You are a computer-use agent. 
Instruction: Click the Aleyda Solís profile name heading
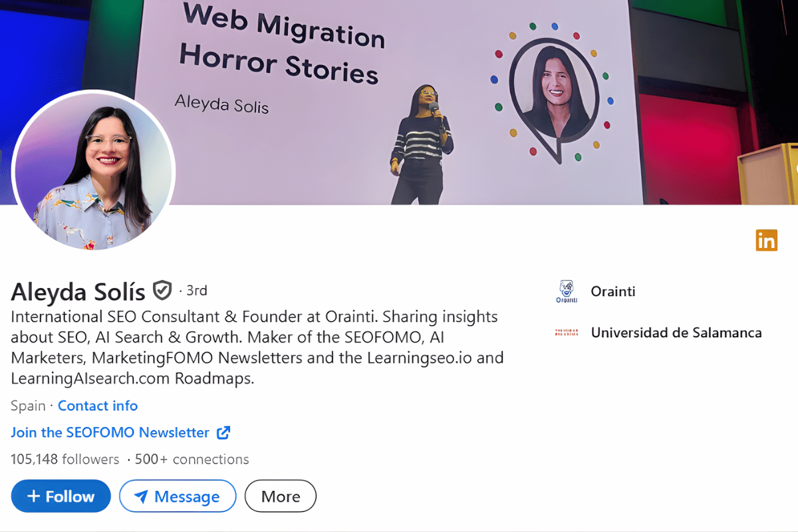click(78, 291)
